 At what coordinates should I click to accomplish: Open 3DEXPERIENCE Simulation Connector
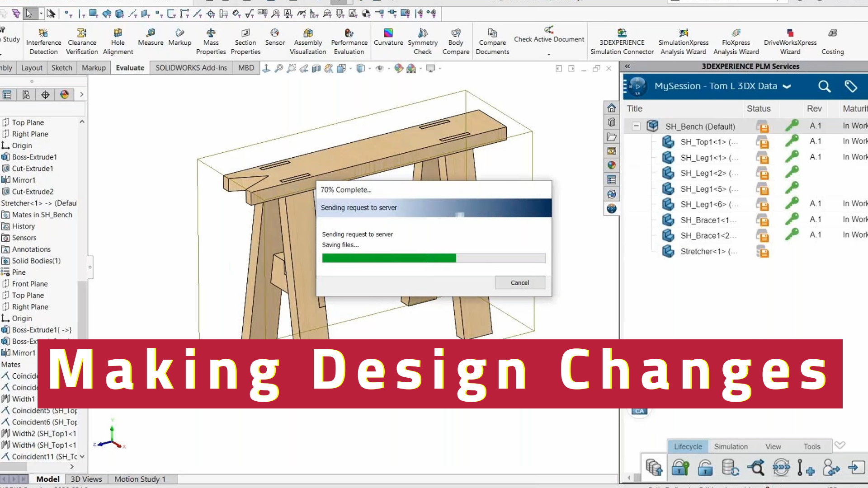tap(622, 42)
